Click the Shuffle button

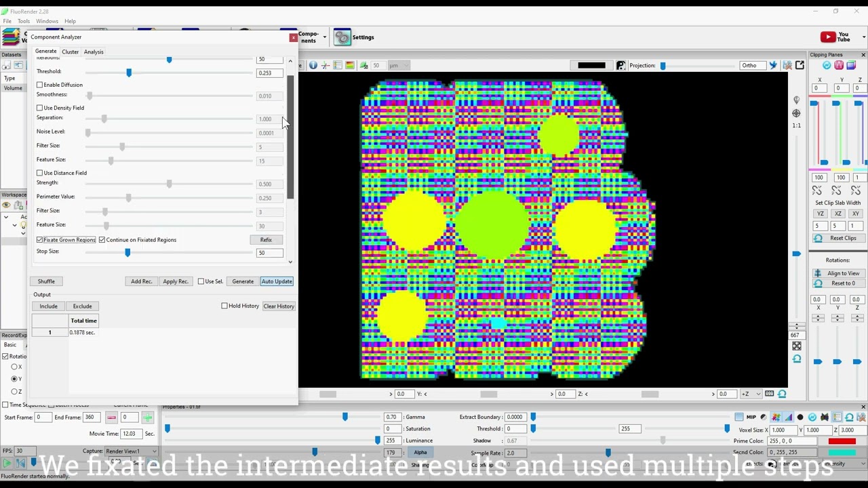click(46, 281)
